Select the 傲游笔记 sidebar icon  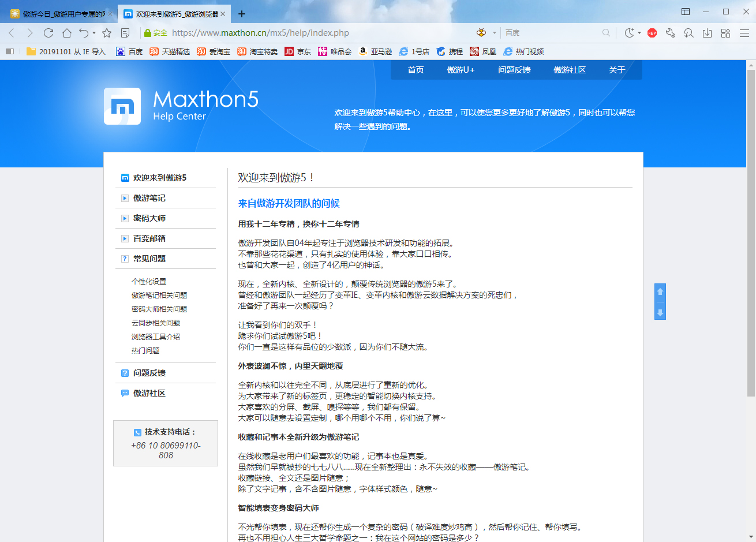(124, 198)
